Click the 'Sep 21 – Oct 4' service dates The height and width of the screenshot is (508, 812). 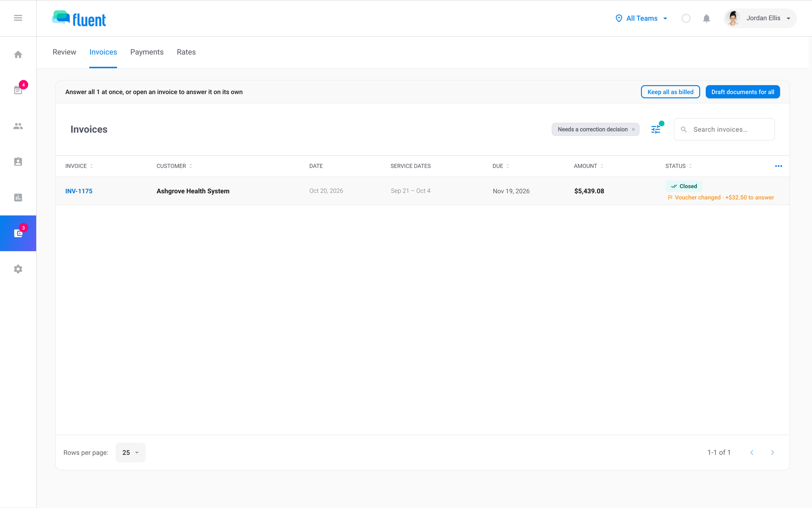tap(411, 191)
